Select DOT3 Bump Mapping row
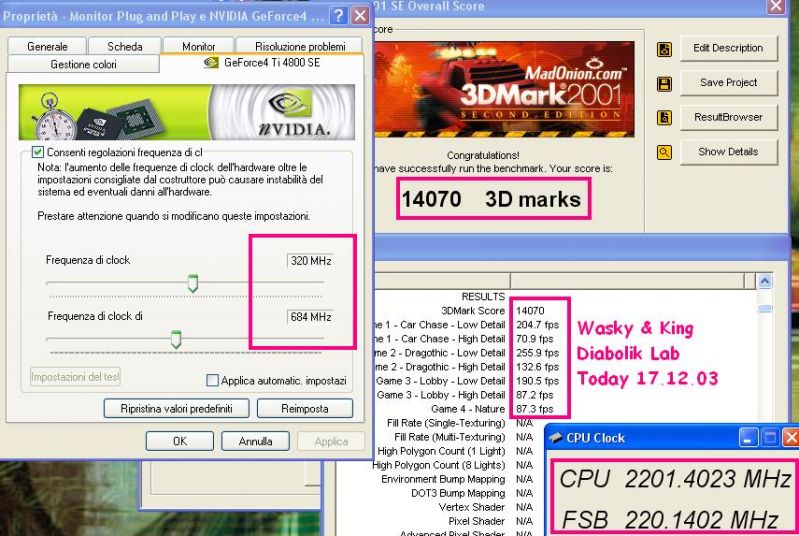The height and width of the screenshot is (536, 799). pyautogui.click(x=472, y=493)
